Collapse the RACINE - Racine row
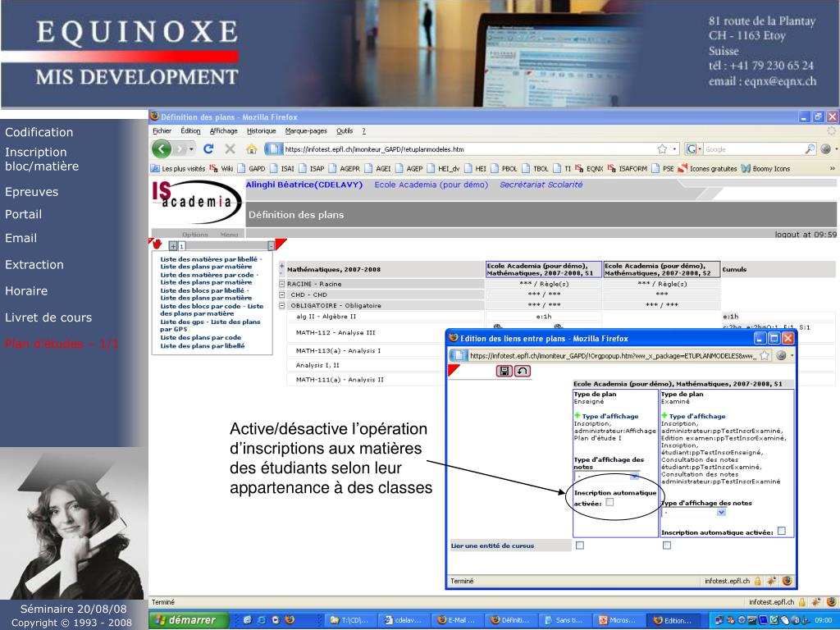This screenshot has height=630, width=840. pyautogui.click(x=282, y=284)
